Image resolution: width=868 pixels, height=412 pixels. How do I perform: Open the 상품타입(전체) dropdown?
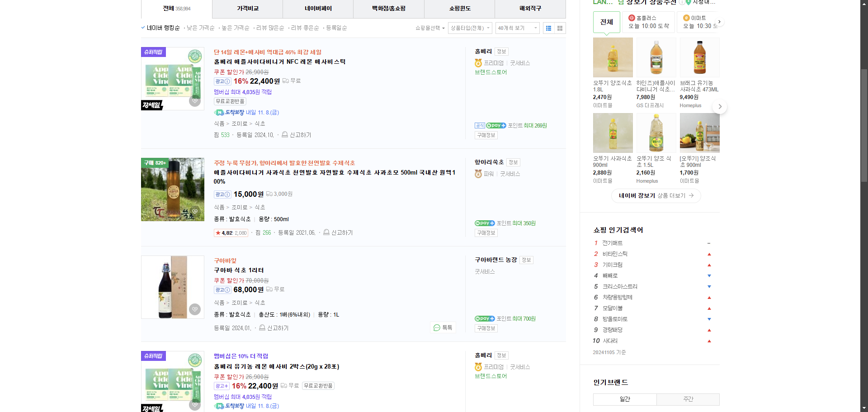click(470, 28)
